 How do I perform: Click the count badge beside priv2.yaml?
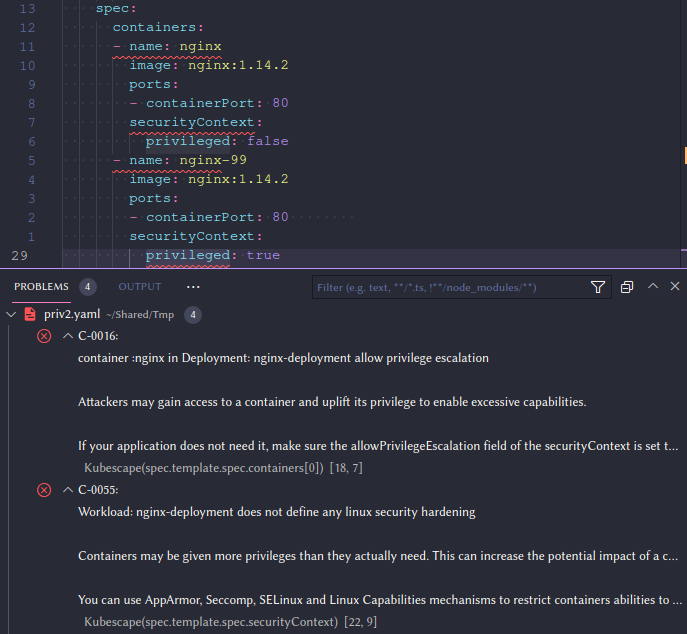pyautogui.click(x=193, y=315)
